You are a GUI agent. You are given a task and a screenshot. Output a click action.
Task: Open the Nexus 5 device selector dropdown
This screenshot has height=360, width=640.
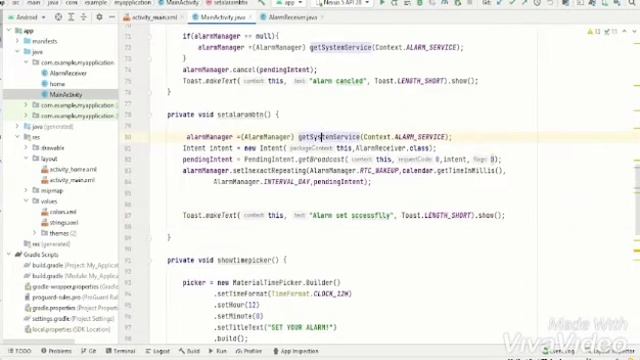[x=342, y=2]
